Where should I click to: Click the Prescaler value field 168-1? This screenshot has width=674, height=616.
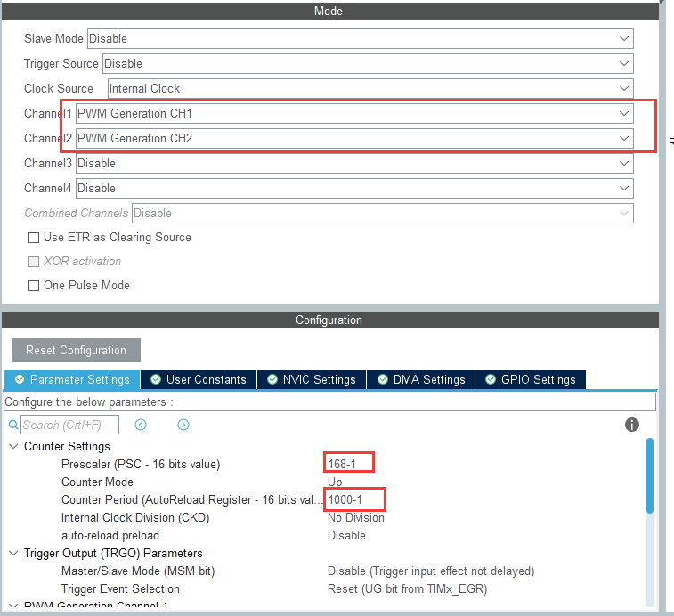(348, 464)
